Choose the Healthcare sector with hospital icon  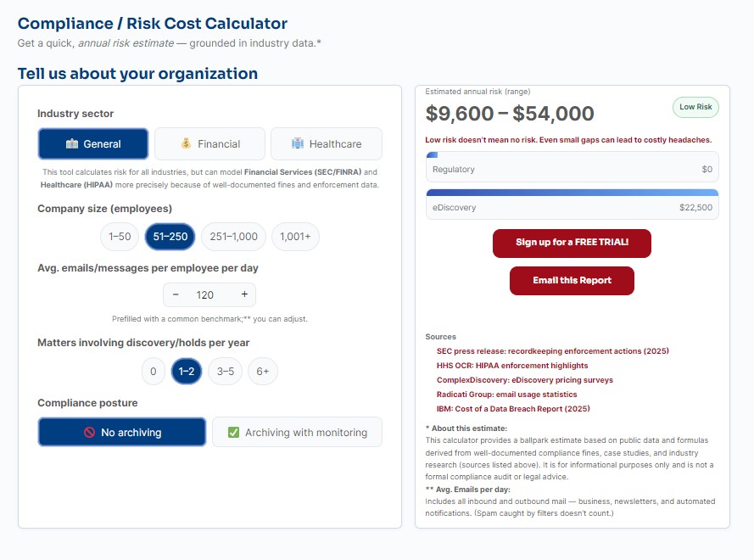[x=327, y=144]
